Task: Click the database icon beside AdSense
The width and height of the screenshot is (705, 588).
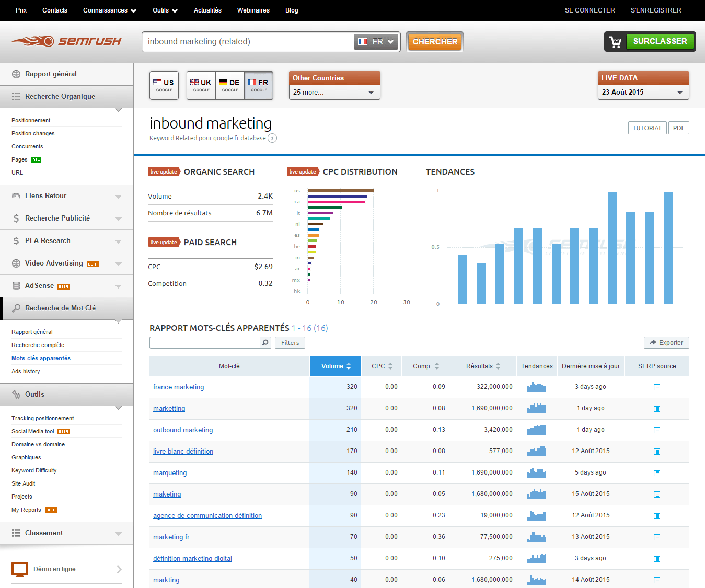Action: coord(16,286)
